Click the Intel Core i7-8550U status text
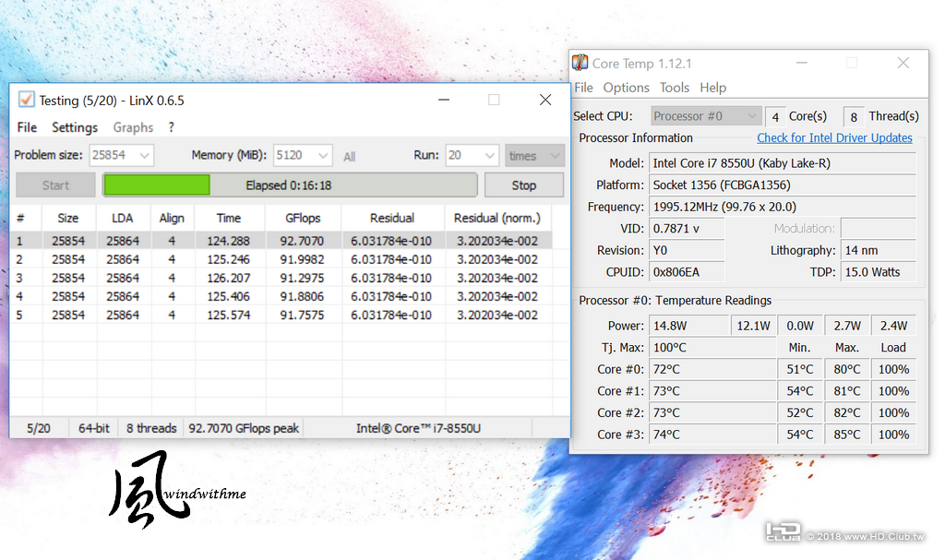 (418, 428)
